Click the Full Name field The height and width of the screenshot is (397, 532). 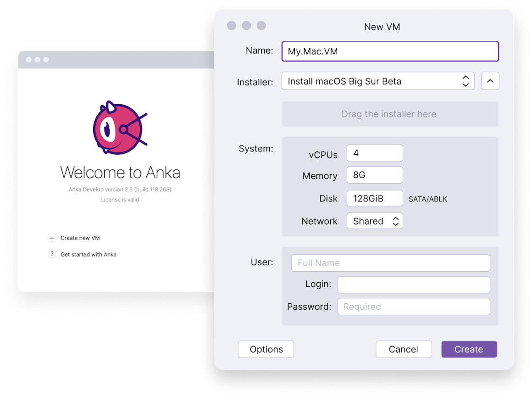click(x=391, y=263)
